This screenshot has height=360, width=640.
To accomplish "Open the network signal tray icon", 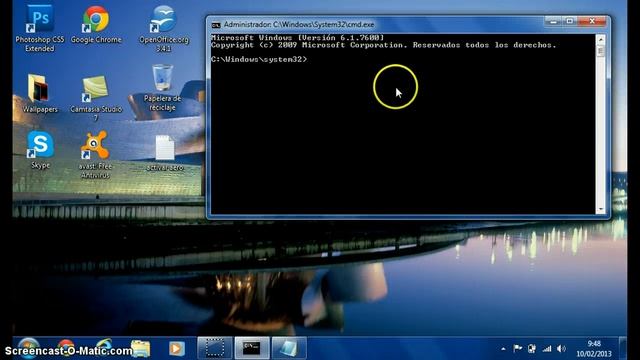I will point(547,349).
